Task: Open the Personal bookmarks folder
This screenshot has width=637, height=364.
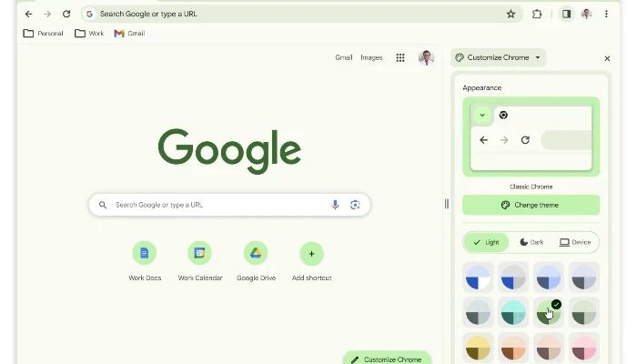Action: [43, 34]
